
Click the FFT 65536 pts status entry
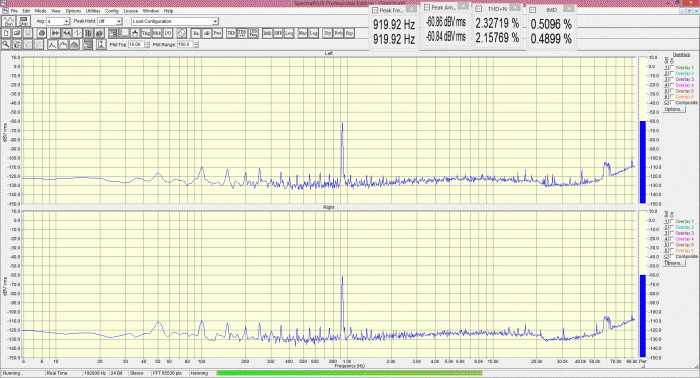click(x=167, y=373)
